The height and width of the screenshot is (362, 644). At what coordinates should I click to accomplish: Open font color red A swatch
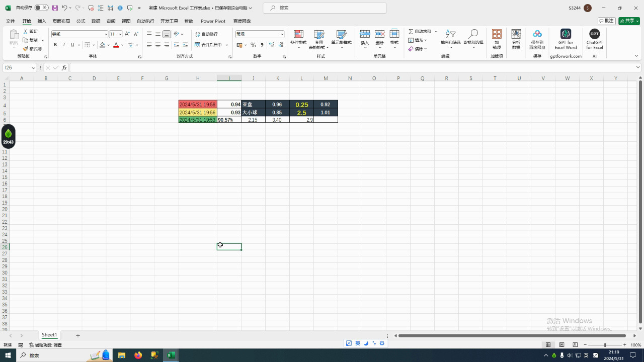116,45
